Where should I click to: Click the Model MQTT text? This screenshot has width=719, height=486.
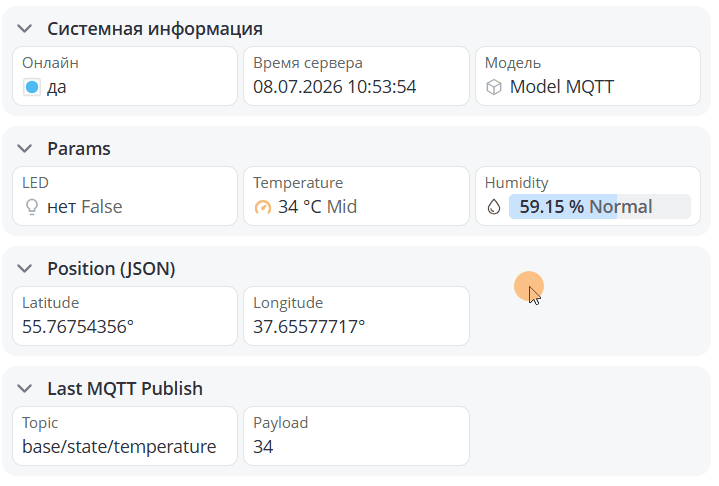pos(562,87)
